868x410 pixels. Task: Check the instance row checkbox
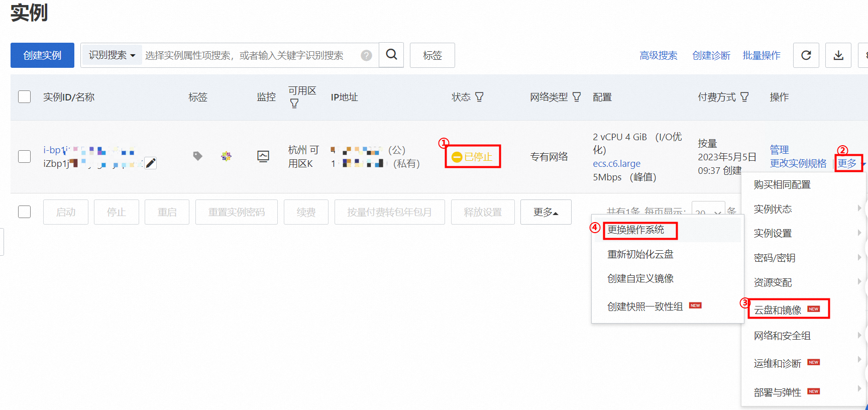(24, 156)
